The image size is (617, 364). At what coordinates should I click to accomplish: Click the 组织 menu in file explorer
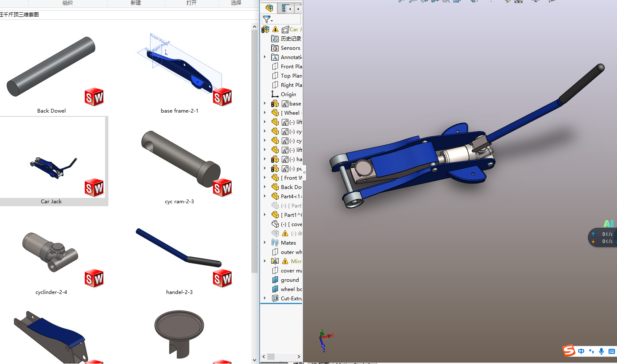67,3
